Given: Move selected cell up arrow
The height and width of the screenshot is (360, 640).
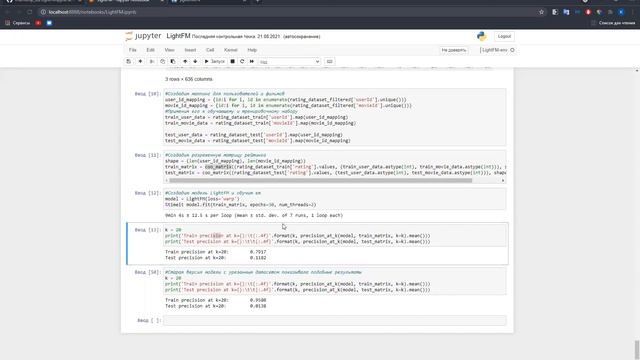Looking at the screenshot, I should [185, 62].
